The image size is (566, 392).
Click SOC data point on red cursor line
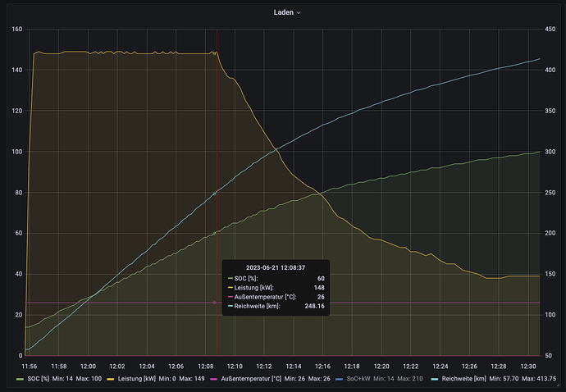pyautogui.click(x=214, y=233)
